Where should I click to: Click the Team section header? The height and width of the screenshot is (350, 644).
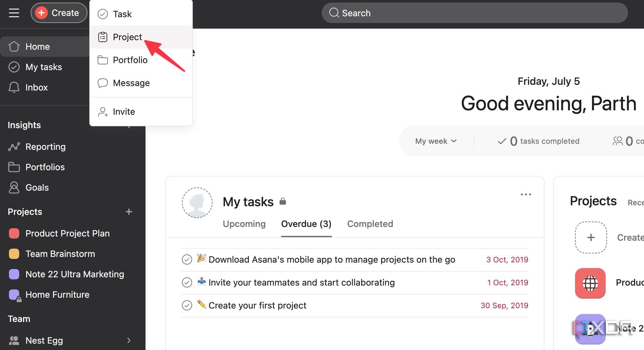[19, 319]
